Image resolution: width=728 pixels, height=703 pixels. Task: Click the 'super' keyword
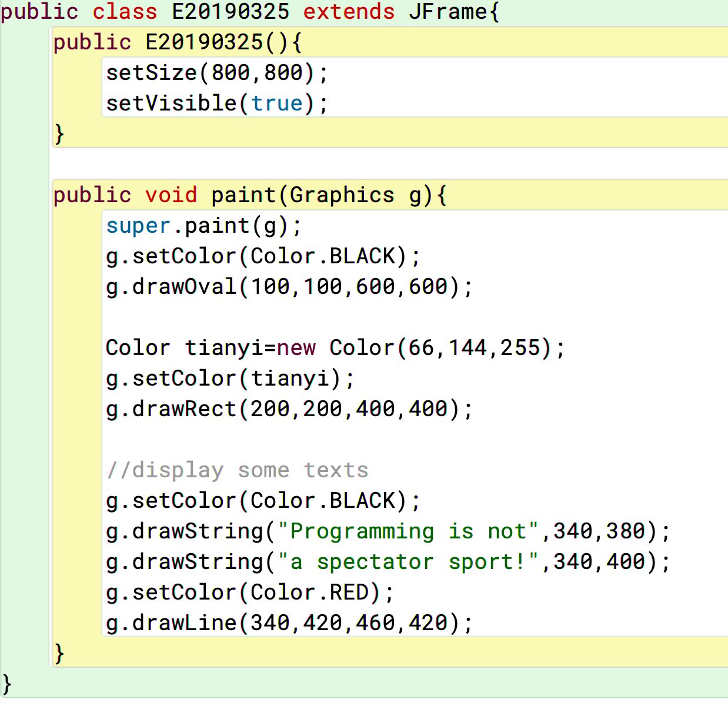tap(138, 226)
